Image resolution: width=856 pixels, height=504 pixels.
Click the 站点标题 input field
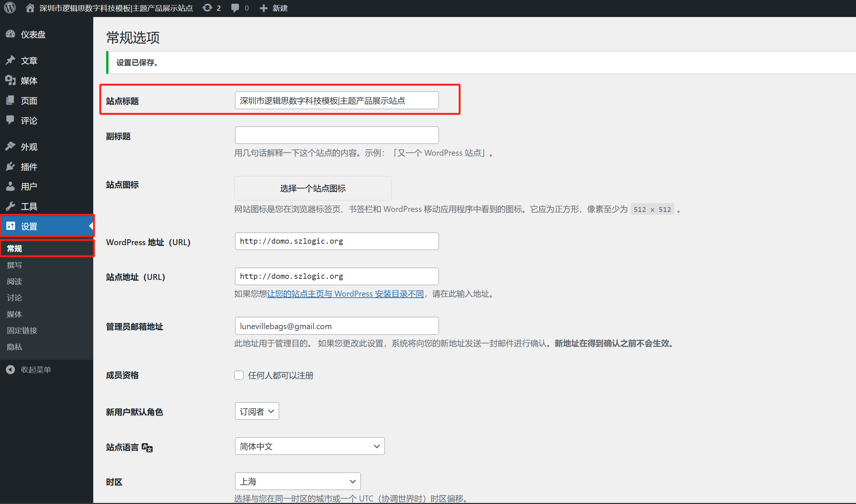pyautogui.click(x=337, y=100)
